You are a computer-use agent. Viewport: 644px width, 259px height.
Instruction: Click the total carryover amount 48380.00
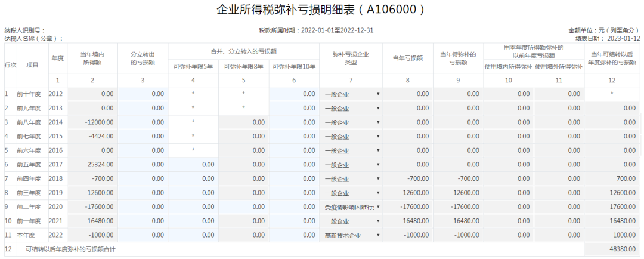coord(614,249)
